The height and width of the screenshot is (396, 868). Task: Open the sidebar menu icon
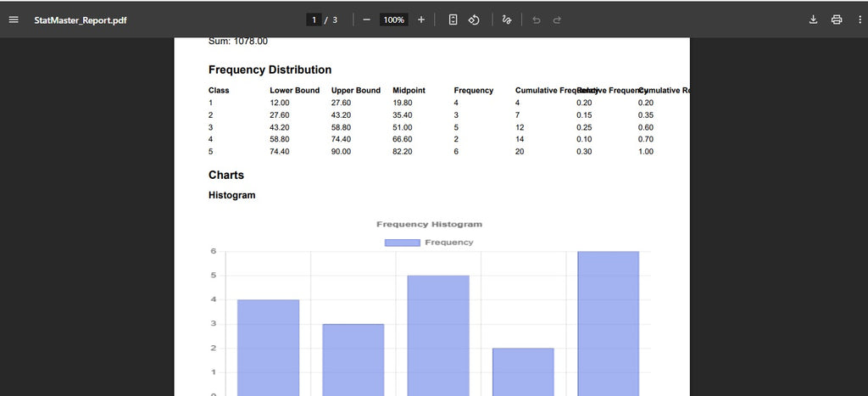(x=14, y=20)
